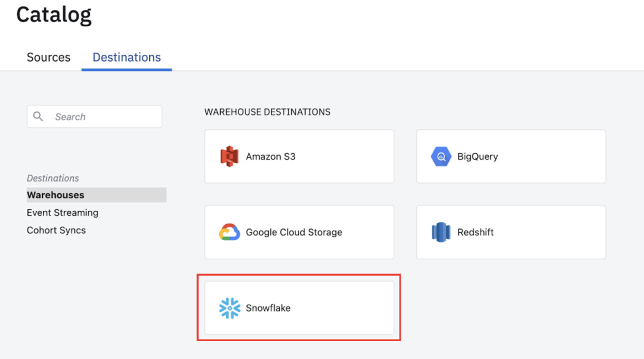Go to Event Streaming destinations
The height and width of the screenshot is (359, 644).
[62, 212]
